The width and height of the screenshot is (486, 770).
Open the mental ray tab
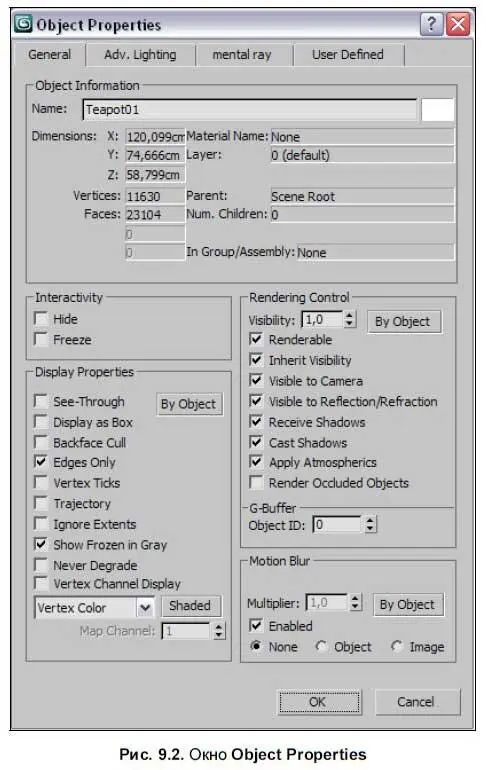pyautogui.click(x=242, y=55)
